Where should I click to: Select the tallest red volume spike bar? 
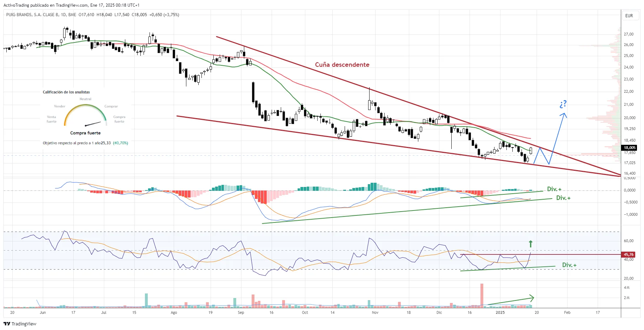pyautogui.click(x=482, y=295)
